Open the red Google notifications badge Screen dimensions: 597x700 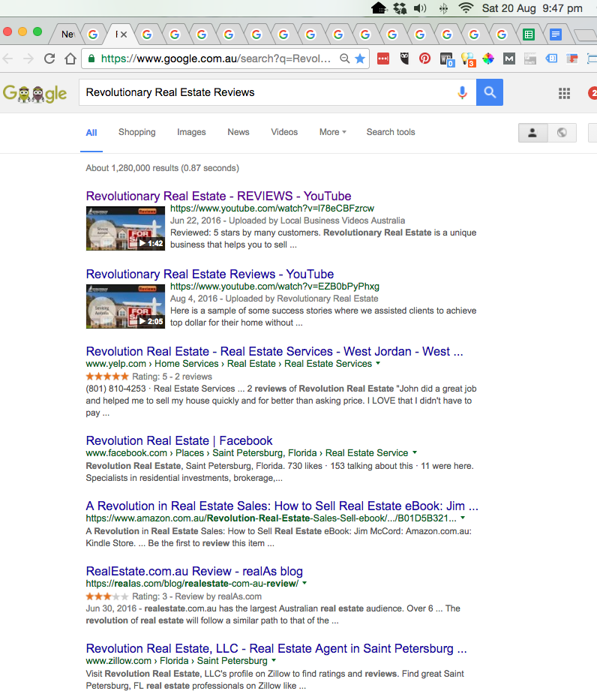tap(592, 93)
